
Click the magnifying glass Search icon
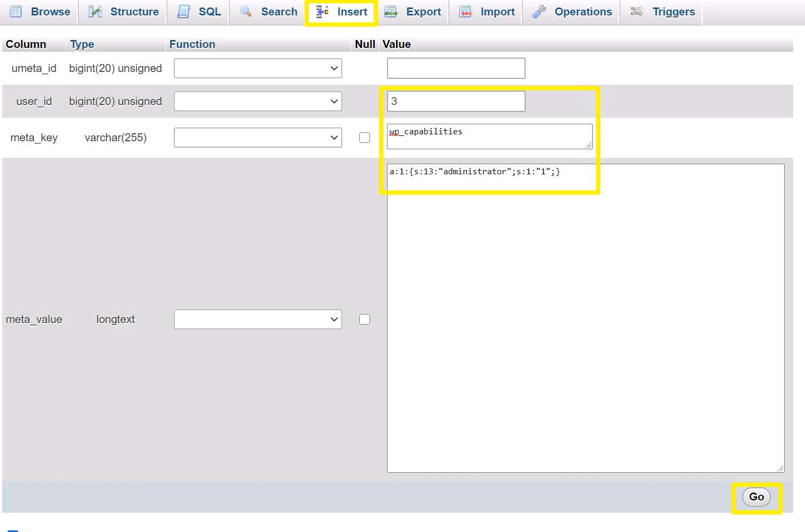coord(245,11)
